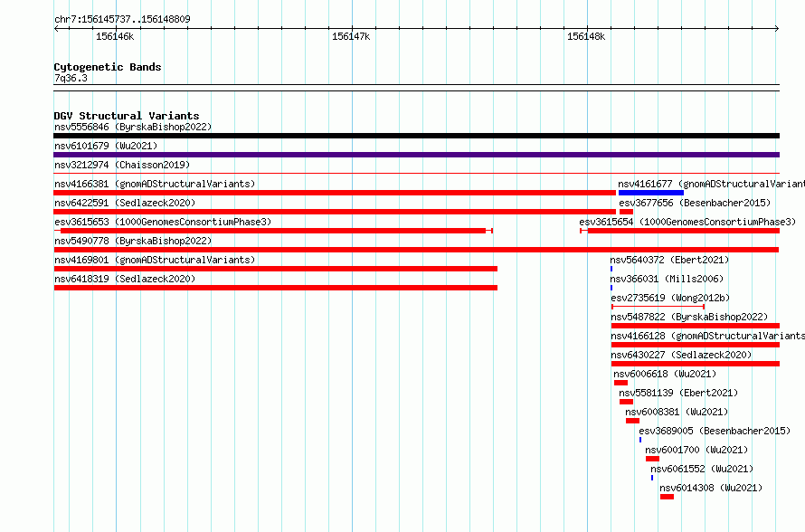The height and width of the screenshot is (532, 805).
Task: Click the 156146k ruler tick label
Action: pyautogui.click(x=115, y=36)
